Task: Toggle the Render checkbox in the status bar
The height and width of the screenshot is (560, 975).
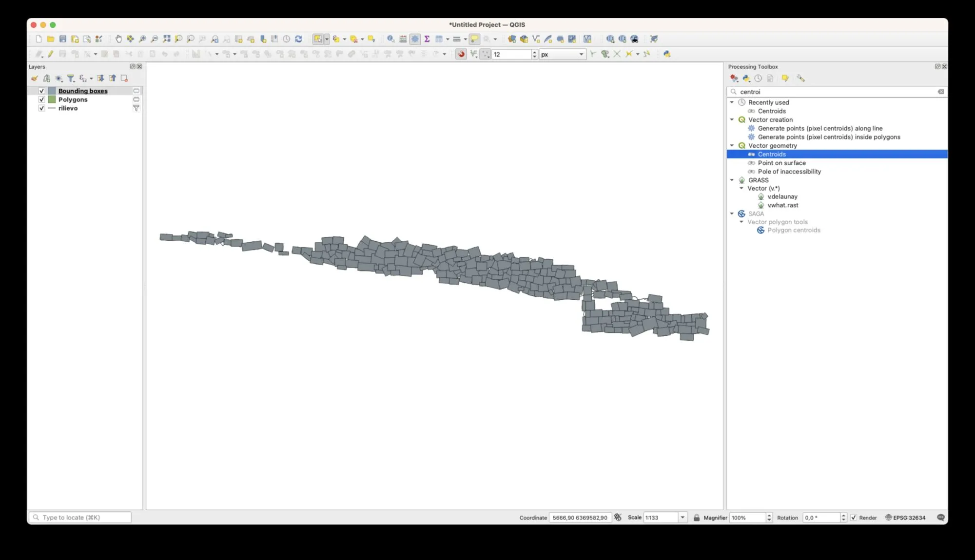Action: 853,518
